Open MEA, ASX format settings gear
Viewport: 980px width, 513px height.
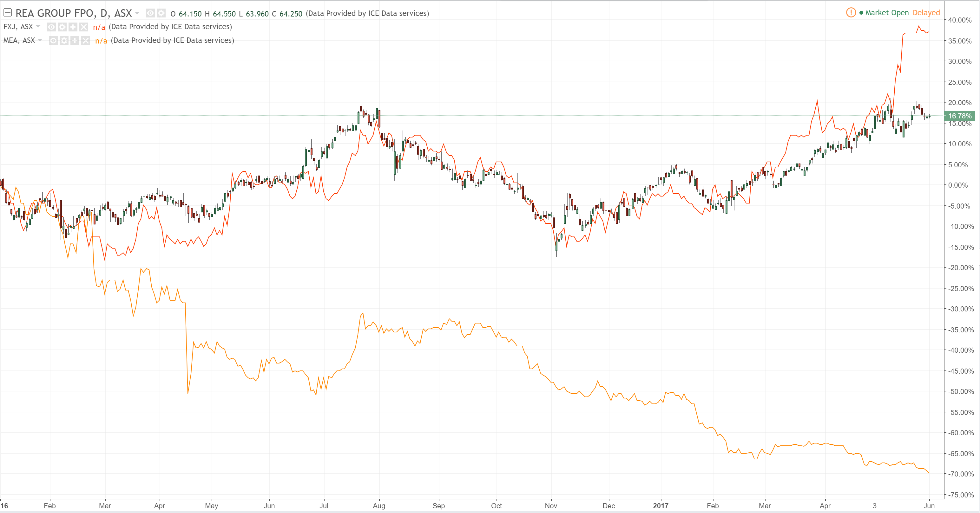(64, 41)
